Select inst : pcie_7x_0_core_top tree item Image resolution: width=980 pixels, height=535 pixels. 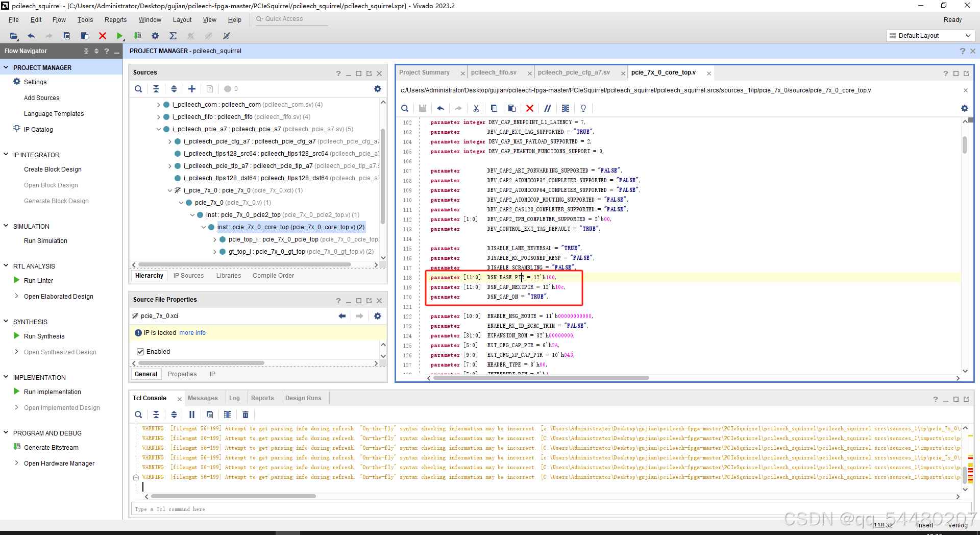click(x=291, y=227)
